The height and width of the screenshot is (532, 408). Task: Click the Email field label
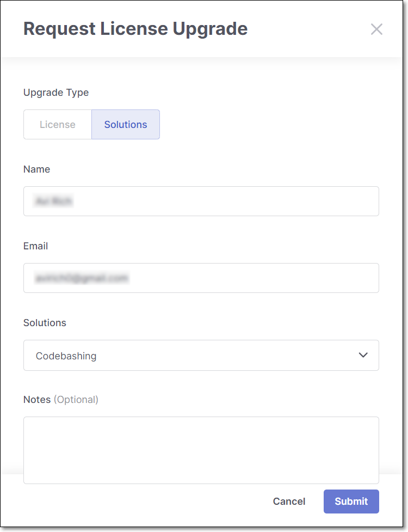[x=35, y=246]
